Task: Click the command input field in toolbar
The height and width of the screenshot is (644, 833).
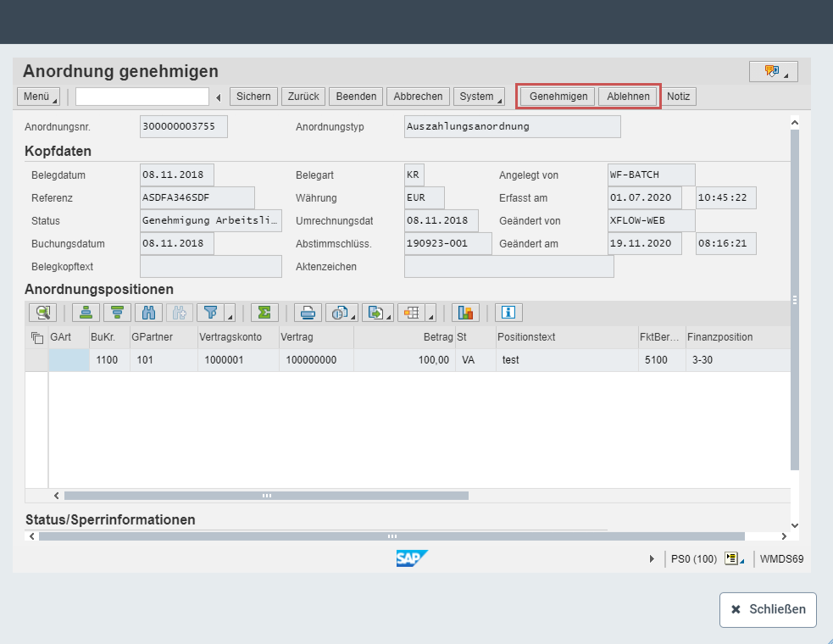Action: point(142,97)
